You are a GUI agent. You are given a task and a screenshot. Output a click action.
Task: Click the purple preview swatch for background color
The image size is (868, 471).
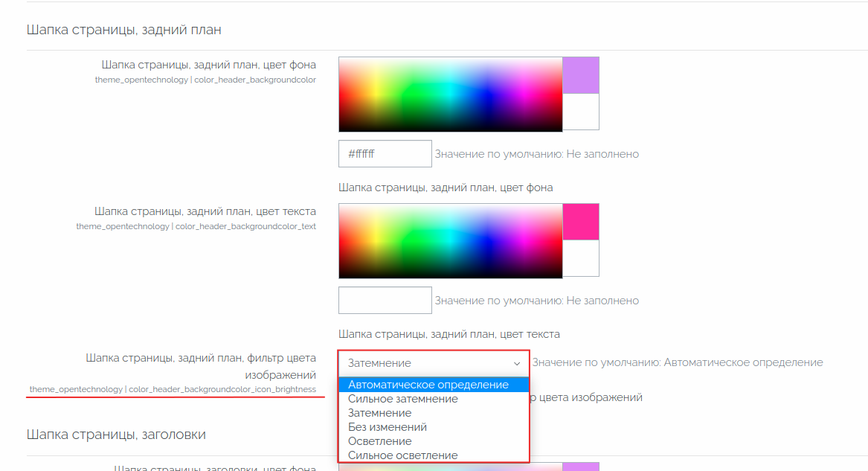pos(581,75)
